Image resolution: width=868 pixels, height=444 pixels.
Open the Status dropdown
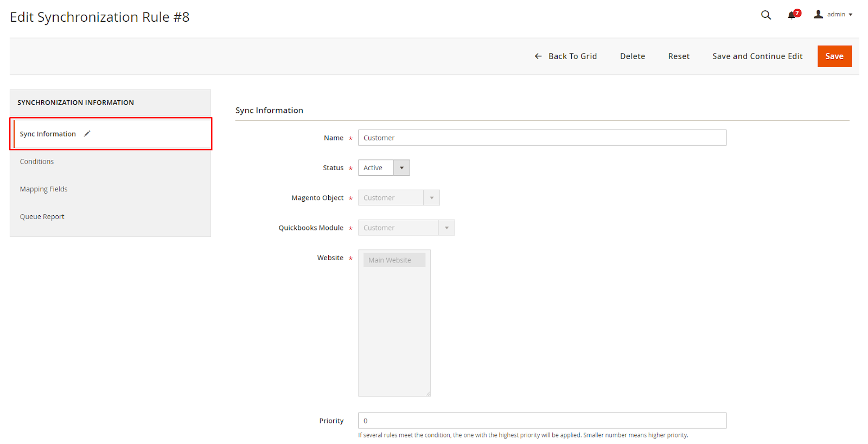click(x=384, y=168)
